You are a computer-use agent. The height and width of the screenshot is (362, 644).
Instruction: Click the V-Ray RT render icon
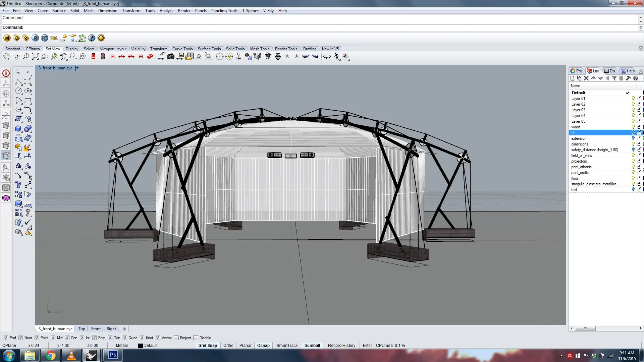pos(45,38)
